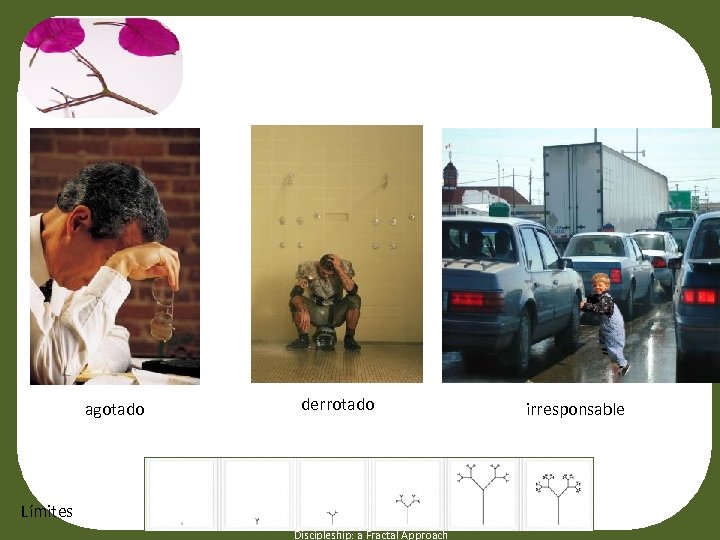Click the white semi-truck trailer in traffic
The height and width of the screenshot is (540, 720).
[605, 190]
